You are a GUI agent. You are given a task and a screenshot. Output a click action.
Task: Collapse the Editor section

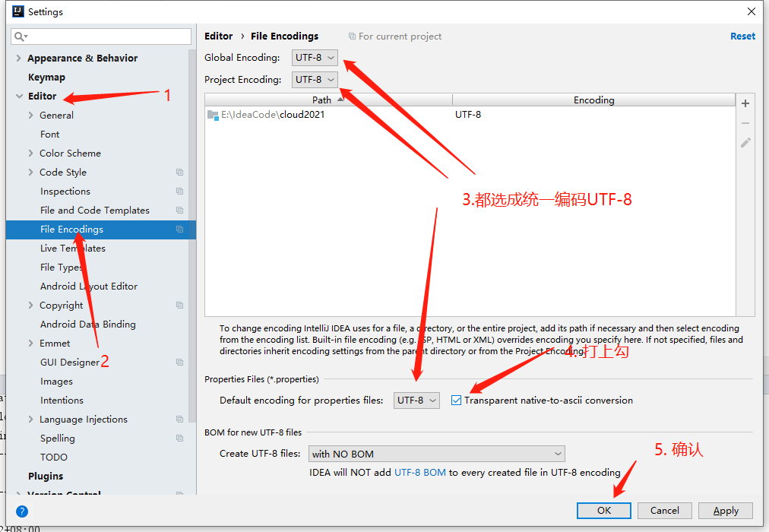pos(19,96)
